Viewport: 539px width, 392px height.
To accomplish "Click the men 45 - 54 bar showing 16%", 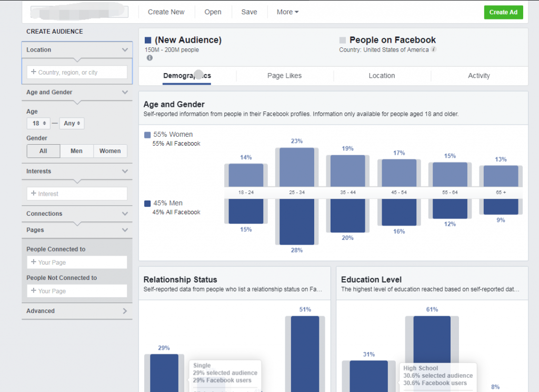I will click(399, 212).
